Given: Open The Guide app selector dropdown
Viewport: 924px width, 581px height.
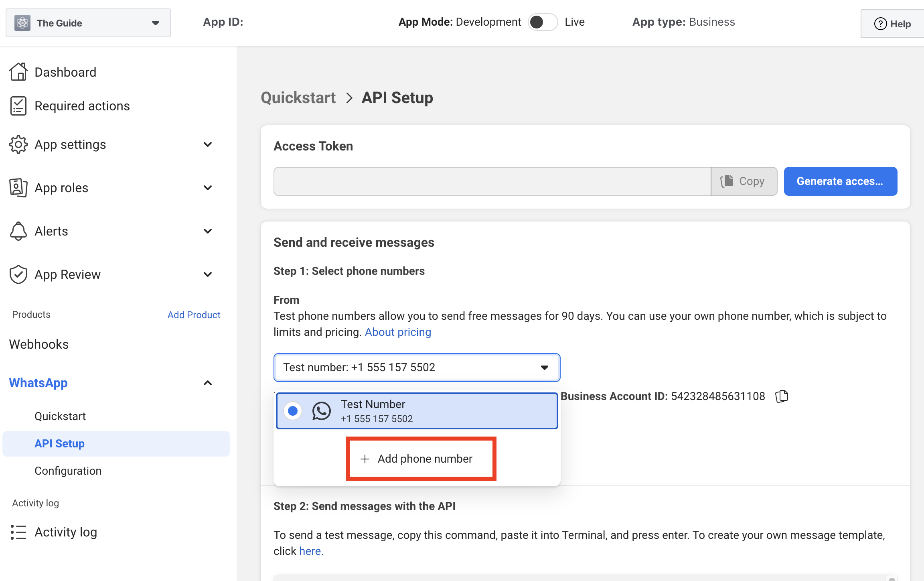Looking at the screenshot, I should click(x=88, y=23).
